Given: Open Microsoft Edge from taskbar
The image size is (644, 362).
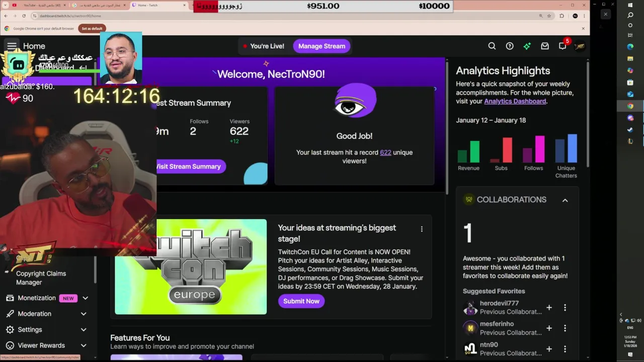Looking at the screenshot, I should (630, 46).
